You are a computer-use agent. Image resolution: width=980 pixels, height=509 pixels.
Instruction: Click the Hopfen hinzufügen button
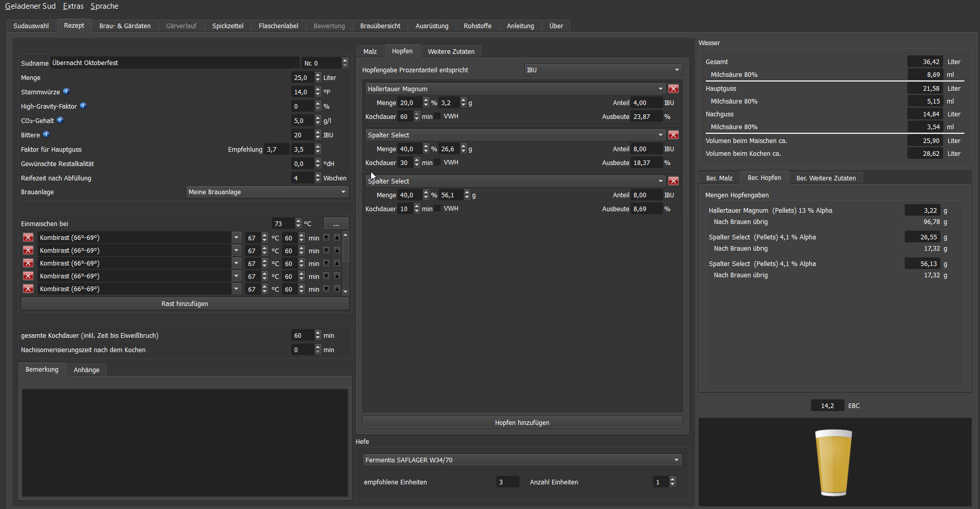pyautogui.click(x=522, y=422)
